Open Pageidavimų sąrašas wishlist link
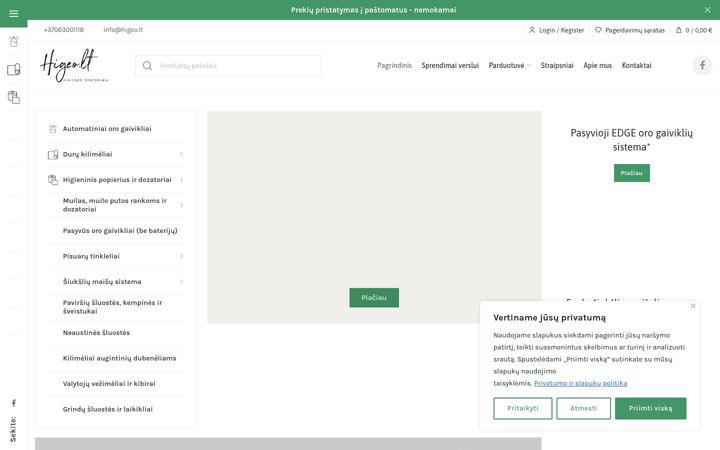The height and width of the screenshot is (450, 720). [635, 30]
